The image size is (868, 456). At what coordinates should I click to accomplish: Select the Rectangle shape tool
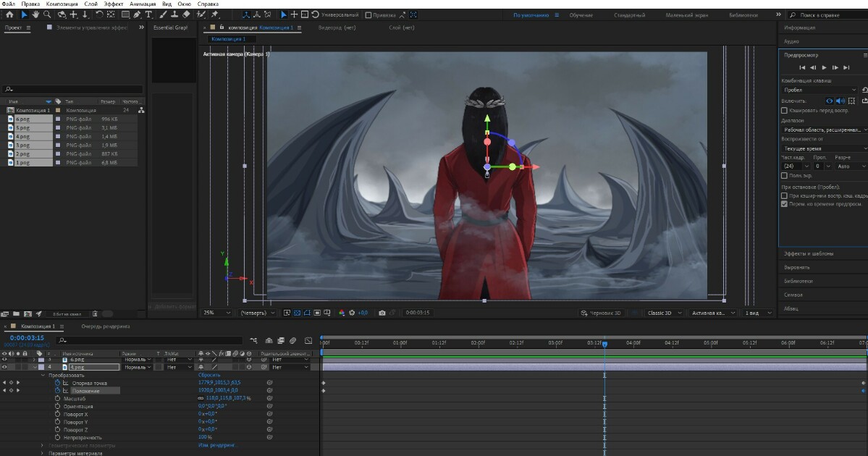tap(126, 14)
